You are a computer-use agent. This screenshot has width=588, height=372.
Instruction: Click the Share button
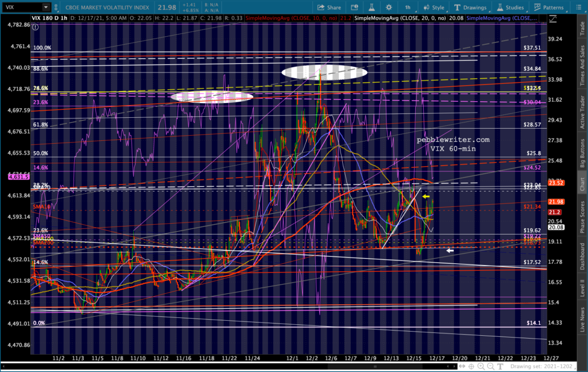pos(329,7)
